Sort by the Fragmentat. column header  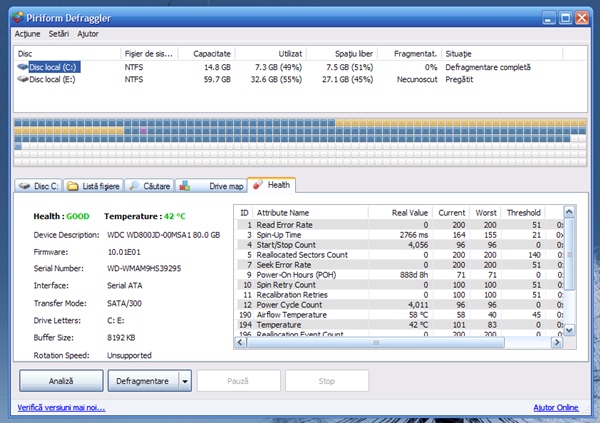pos(409,54)
